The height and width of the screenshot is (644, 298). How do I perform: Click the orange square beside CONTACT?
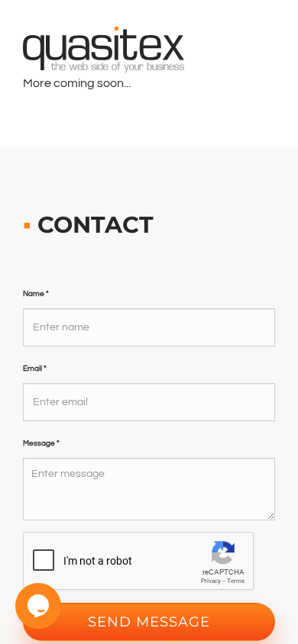pyautogui.click(x=28, y=226)
